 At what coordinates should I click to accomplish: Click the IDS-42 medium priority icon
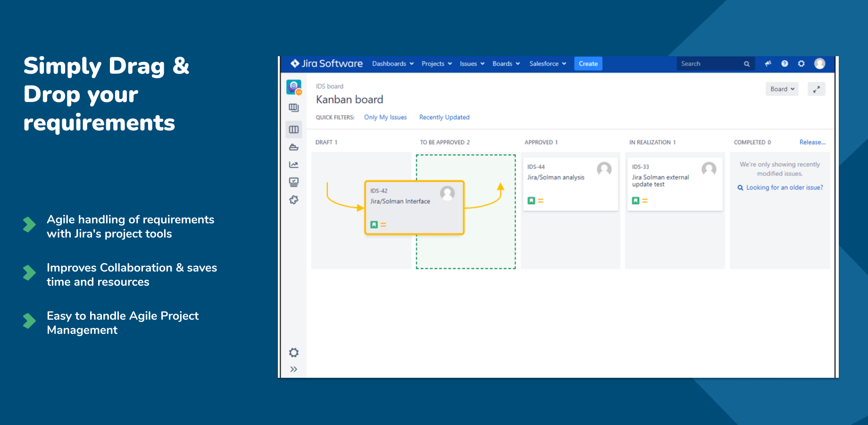pyautogui.click(x=384, y=225)
